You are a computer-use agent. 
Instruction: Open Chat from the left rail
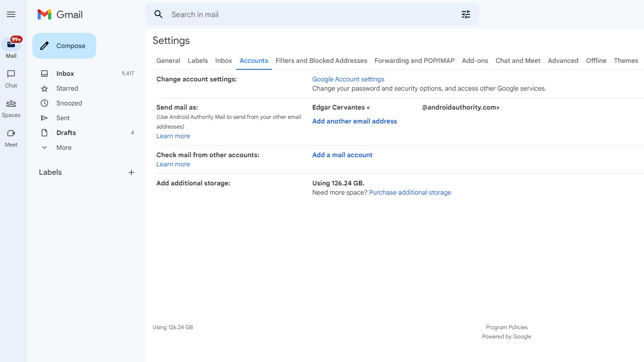tap(11, 74)
